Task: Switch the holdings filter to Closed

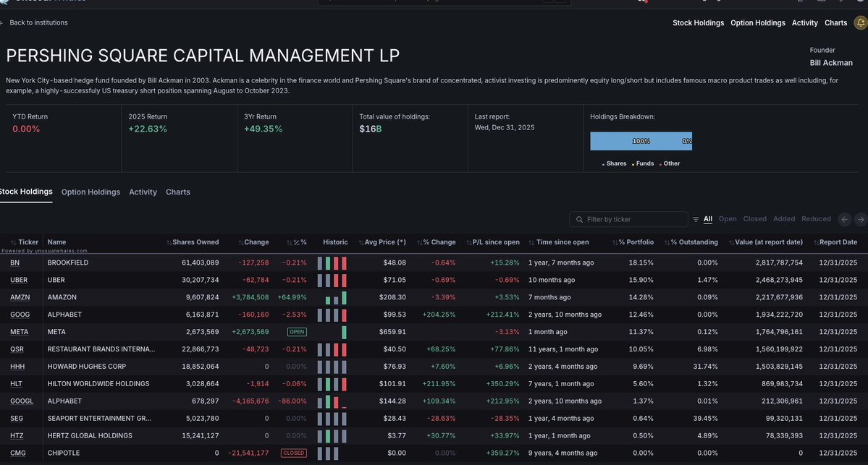Action: tap(754, 218)
